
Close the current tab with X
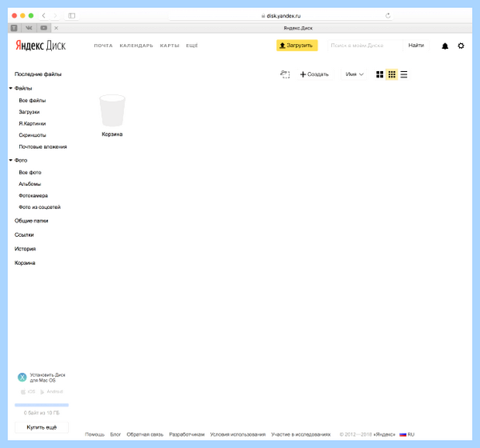pos(56,28)
